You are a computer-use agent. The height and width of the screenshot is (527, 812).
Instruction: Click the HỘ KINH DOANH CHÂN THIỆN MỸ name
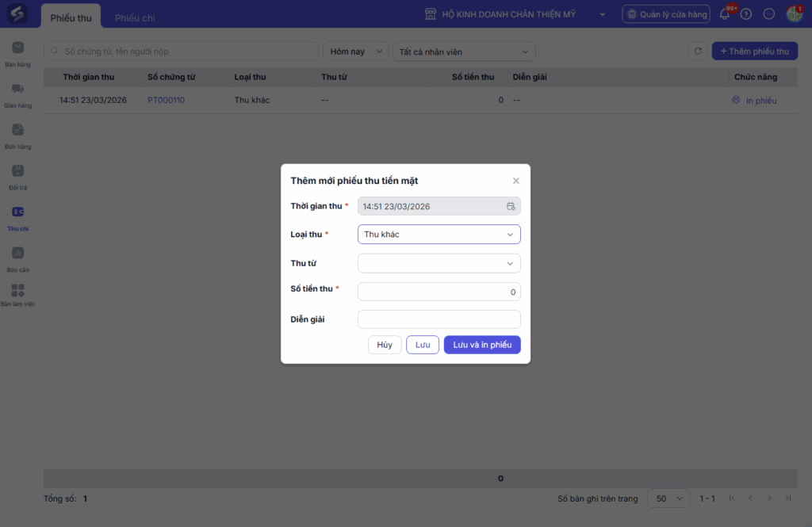pos(508,14)
